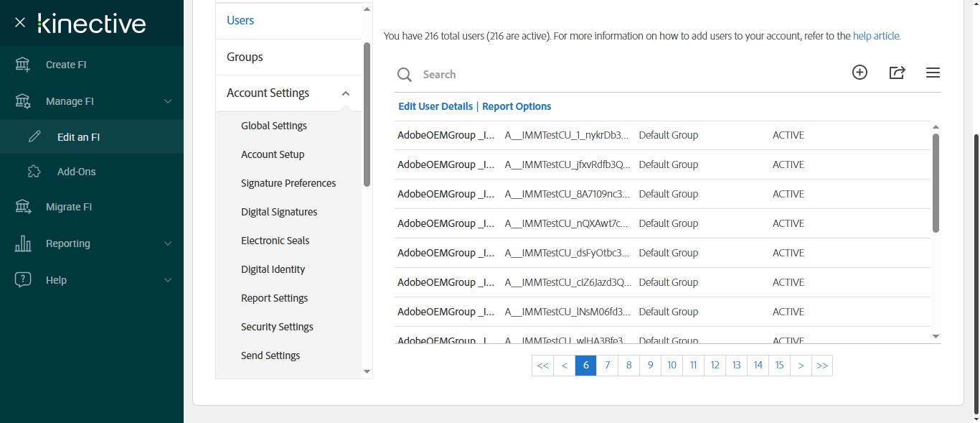The height and width of the screenshot is (423, 980).
Task: Open the Groups tab
Action: coord(245,57)
